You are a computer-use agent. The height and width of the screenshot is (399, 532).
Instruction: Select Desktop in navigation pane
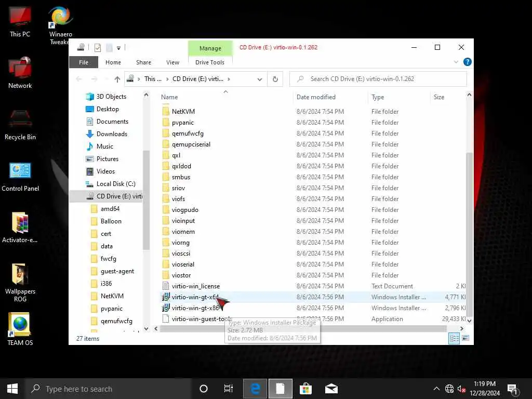pyautogui.click(x=107, y=109)
